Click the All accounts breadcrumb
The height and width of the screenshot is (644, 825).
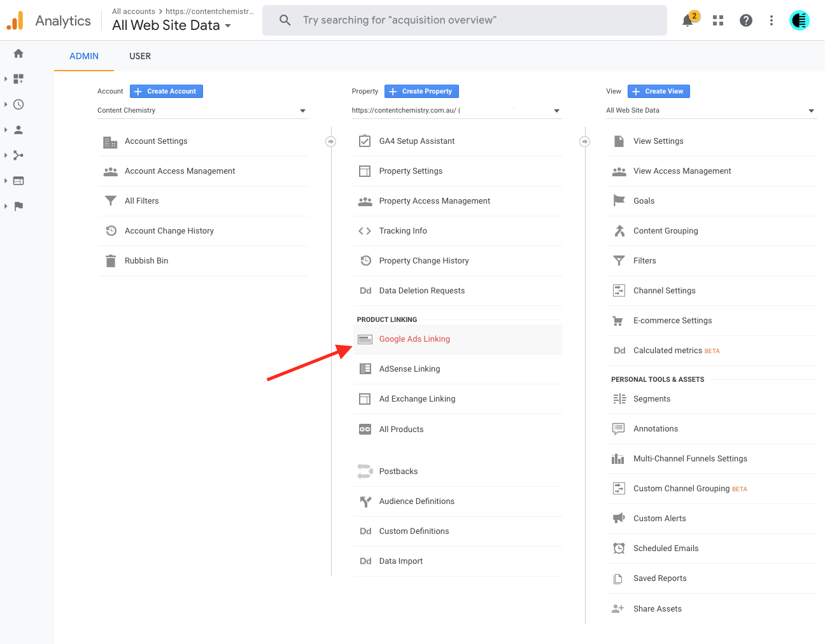click(134, 11)
